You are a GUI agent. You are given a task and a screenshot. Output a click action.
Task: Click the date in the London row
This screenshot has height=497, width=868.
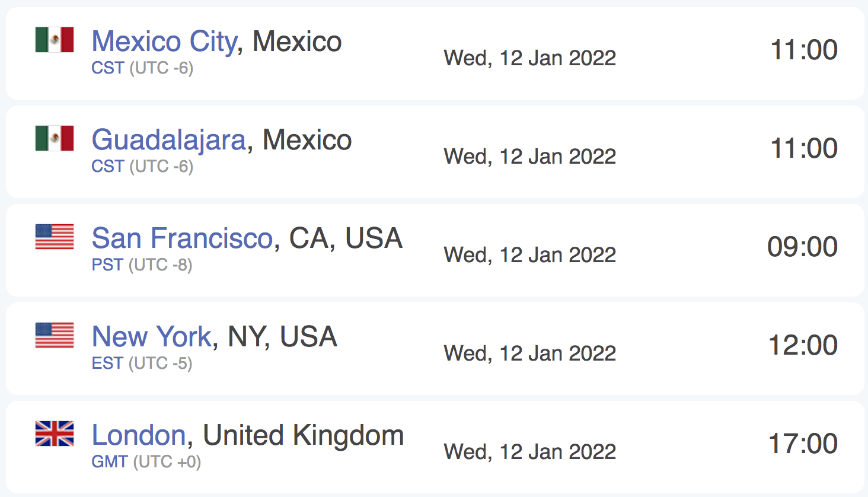(530, 452)
